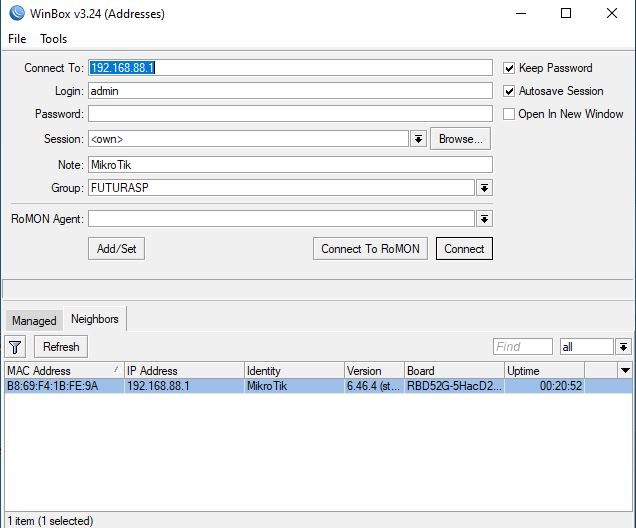Open the File menu
Image resolution: width=636 pixels, height=528 pixels.
pos(17,39)
